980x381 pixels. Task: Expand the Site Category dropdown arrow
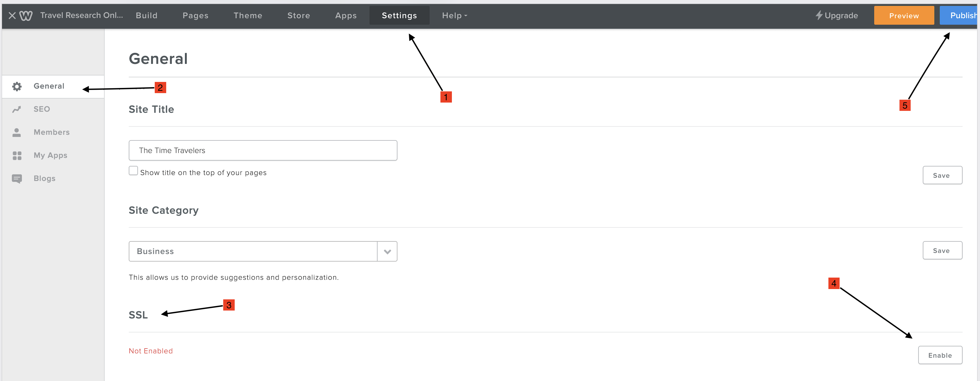point(387,251)
